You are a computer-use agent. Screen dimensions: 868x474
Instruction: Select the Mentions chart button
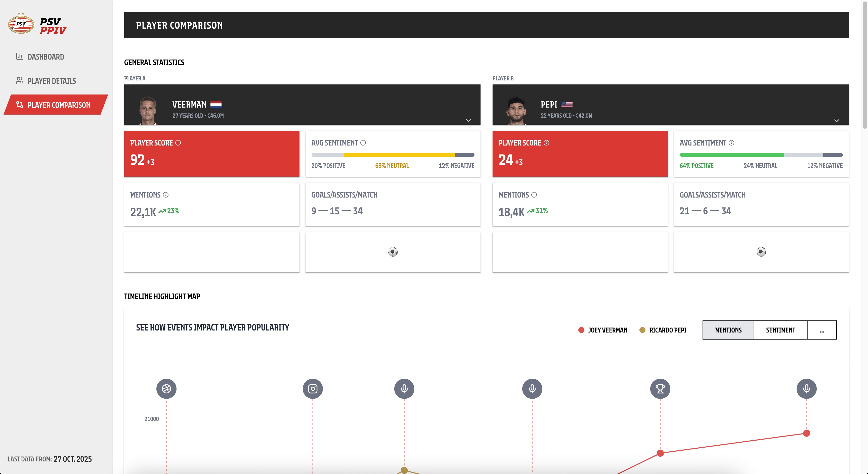(728, 330)
